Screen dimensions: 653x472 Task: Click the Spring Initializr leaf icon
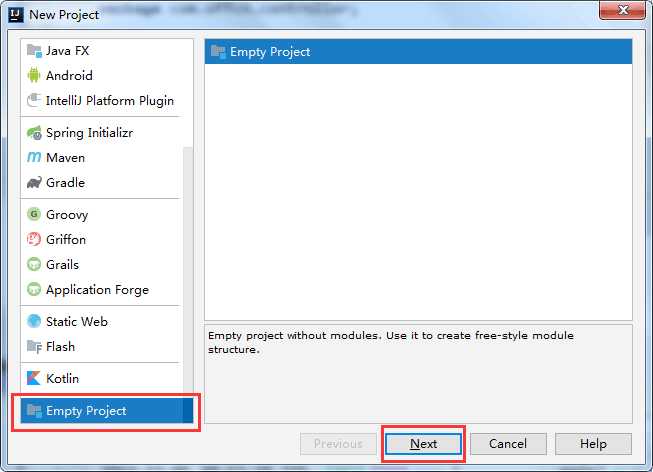click(34, 133)
